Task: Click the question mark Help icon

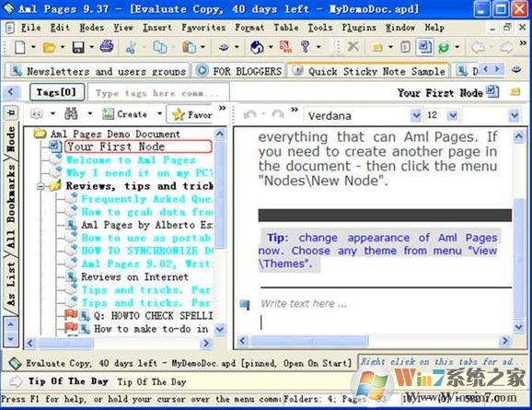Action: [x=305, y=47]
